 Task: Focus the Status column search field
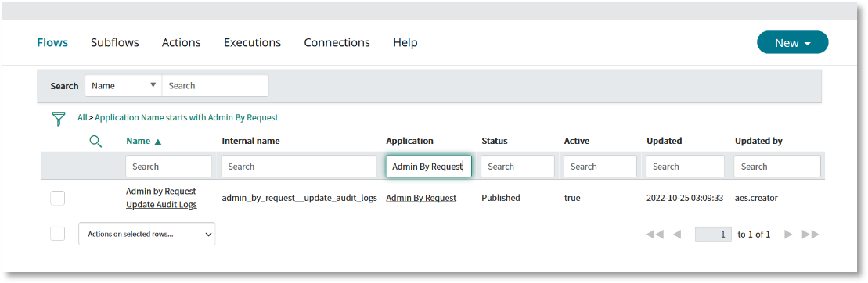517,167
